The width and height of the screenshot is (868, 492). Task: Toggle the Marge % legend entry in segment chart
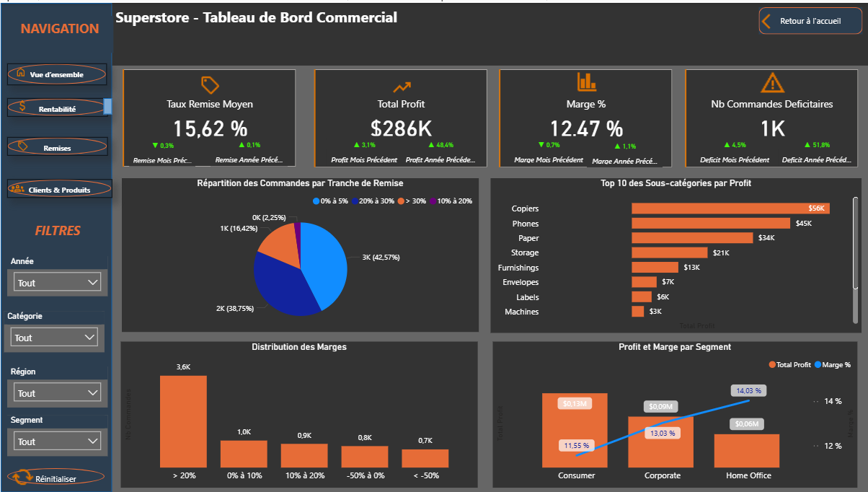pos(836,365)
